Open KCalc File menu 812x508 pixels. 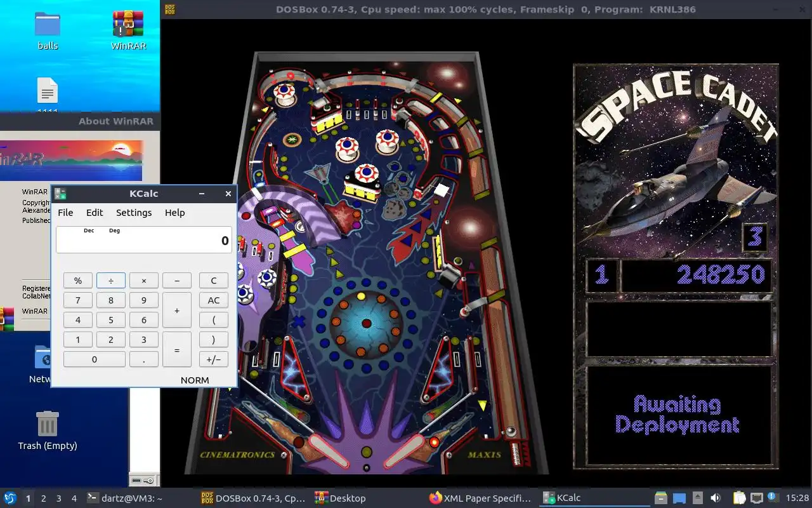65,213
